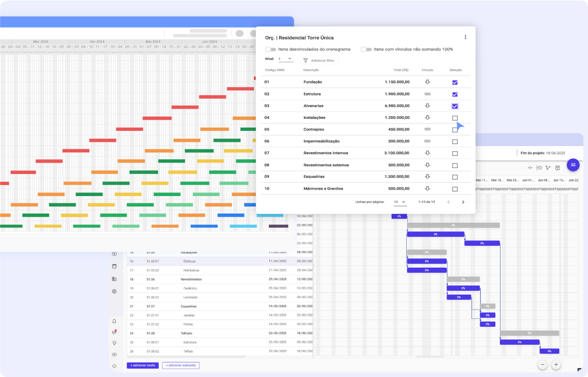
Task: Check the Instalações selection checkbox
Action: click(x=455, y=118)
